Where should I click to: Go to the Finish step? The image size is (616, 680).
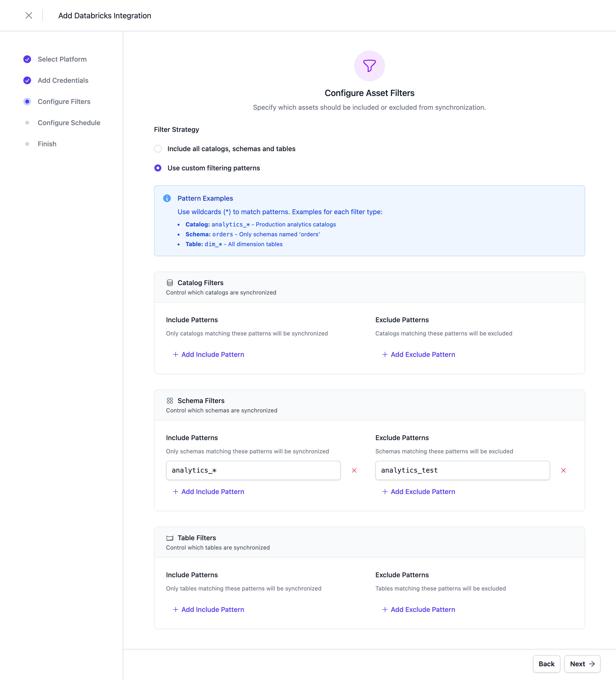pos(47,144)
